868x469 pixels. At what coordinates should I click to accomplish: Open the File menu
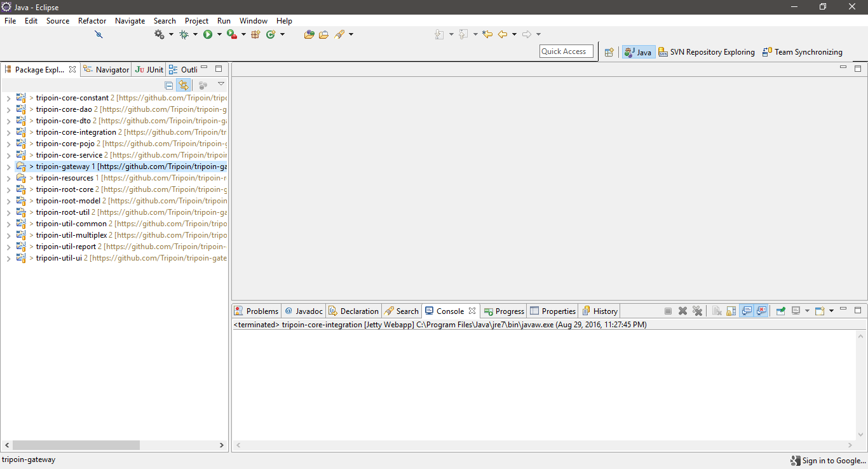[10, 21]
